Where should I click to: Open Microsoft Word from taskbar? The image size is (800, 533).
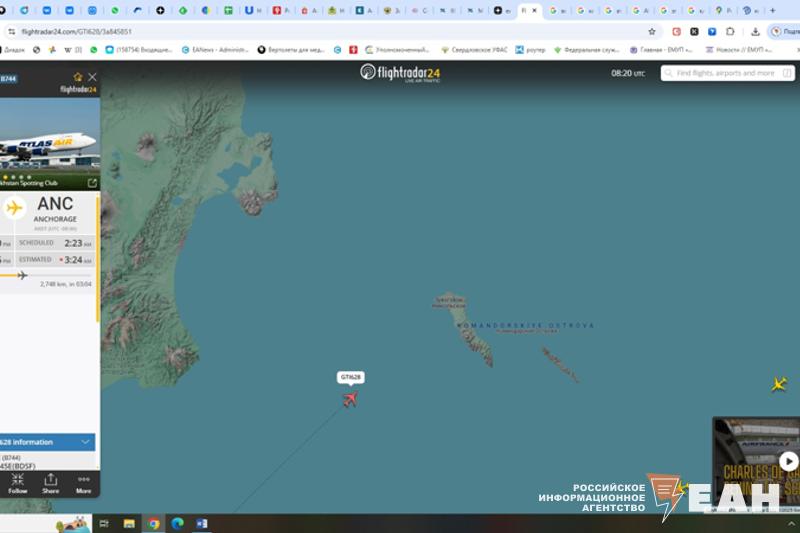click(201, 523)
